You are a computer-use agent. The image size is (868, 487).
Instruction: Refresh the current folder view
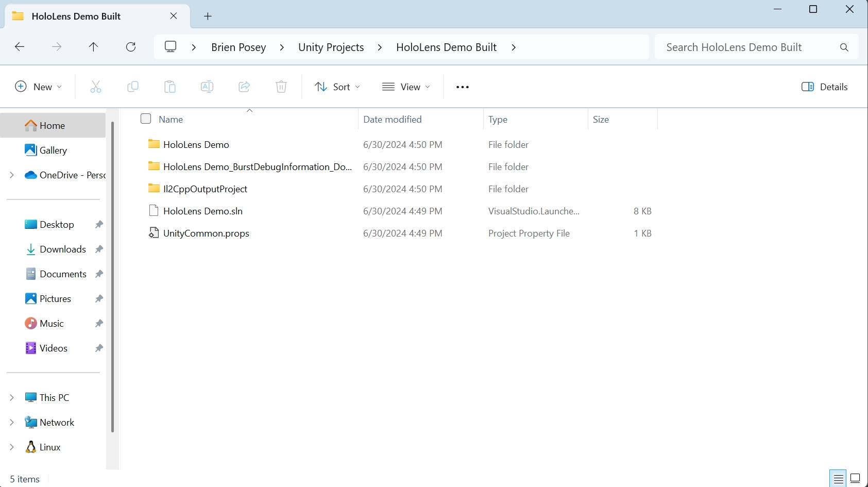coord(131,47)
